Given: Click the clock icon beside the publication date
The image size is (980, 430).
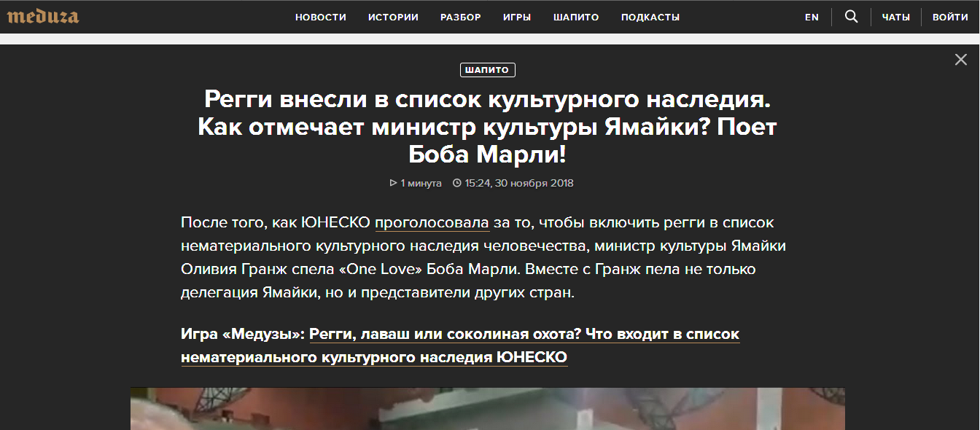Looking at the screenshot, I should point(457,183).
